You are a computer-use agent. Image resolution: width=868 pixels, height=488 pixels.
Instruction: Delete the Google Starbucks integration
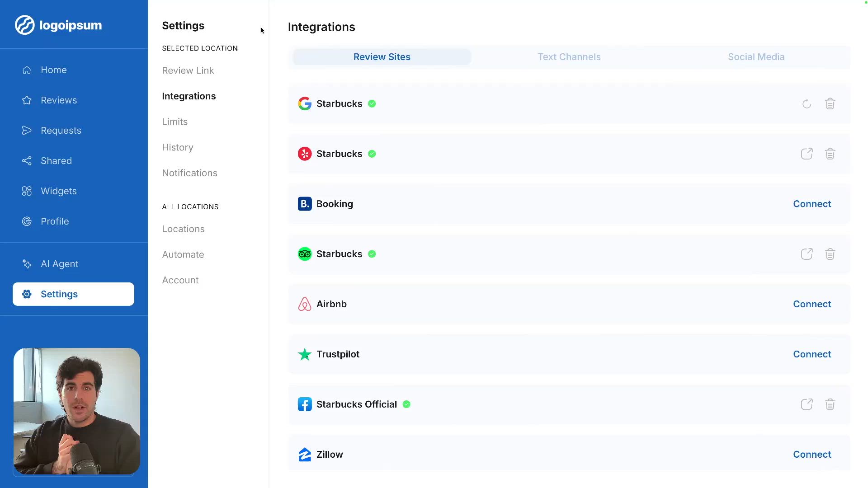830,104
